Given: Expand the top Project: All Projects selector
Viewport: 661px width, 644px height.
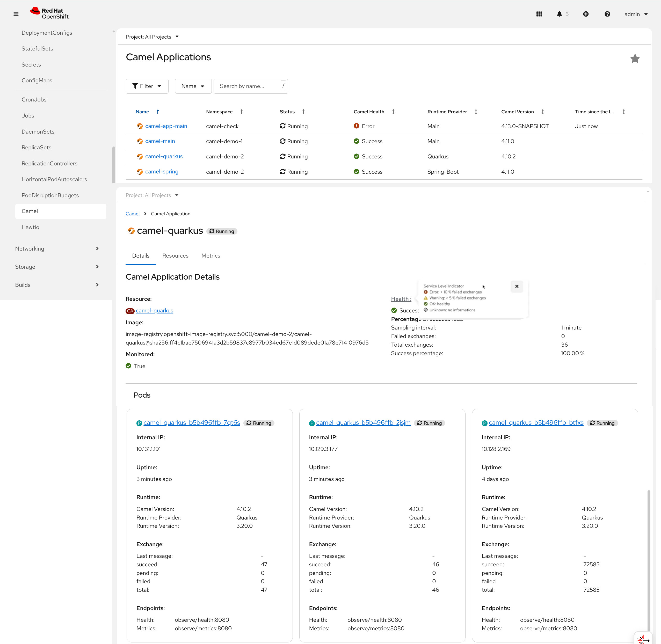Looking at the screenshot, I should [x=152, y=36].
